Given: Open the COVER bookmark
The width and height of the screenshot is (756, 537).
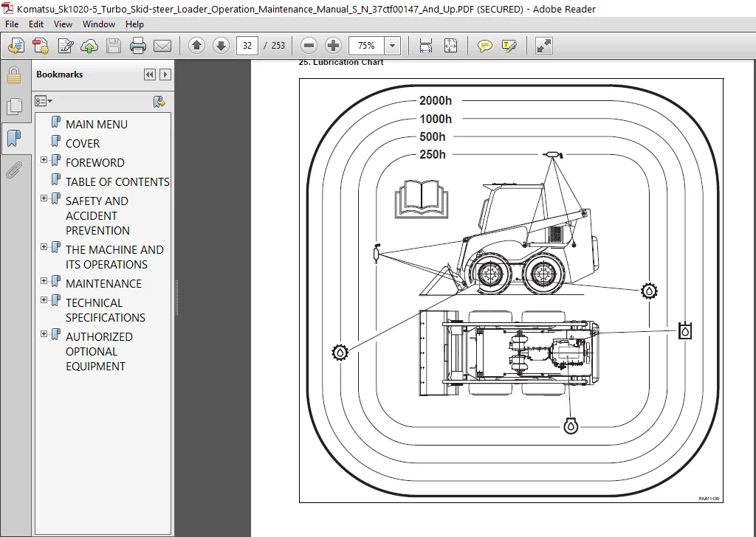Looking at the screenshot, I should pos(83,144).
